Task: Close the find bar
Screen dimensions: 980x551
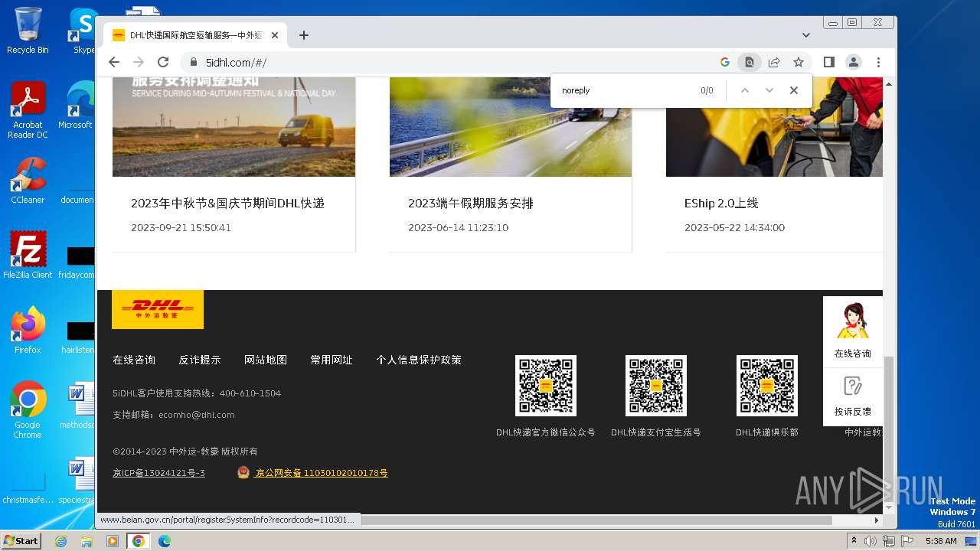Action: (x=794, y=90)
